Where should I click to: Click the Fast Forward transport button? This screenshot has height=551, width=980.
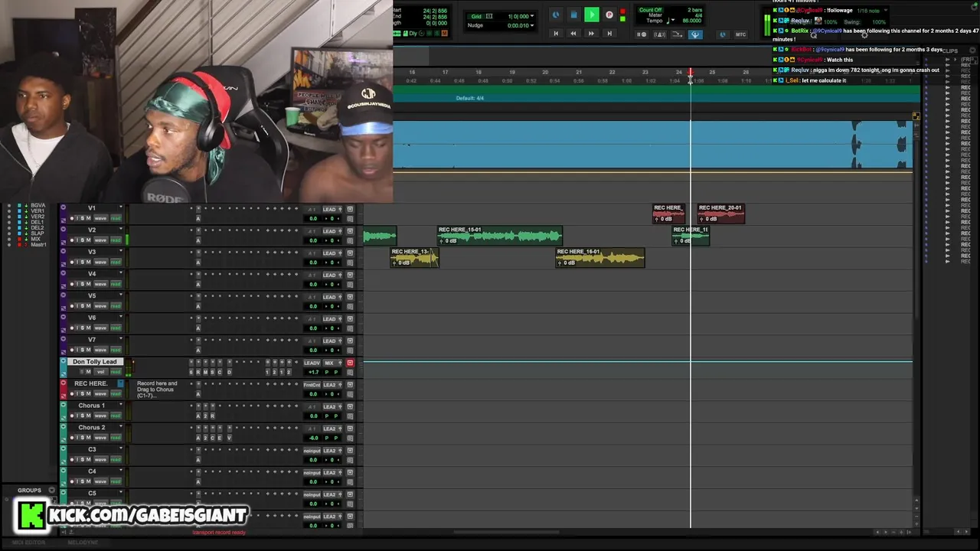click(x=591, y=34)
